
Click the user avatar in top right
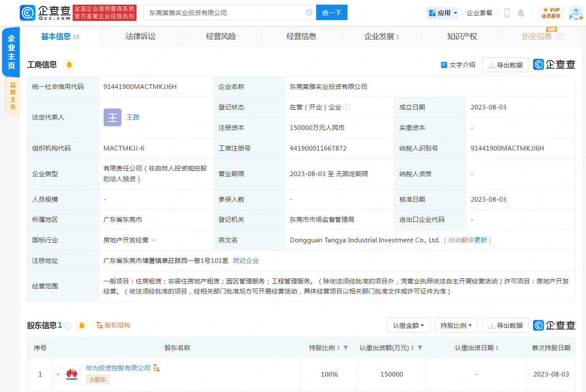tap(576, 13)
